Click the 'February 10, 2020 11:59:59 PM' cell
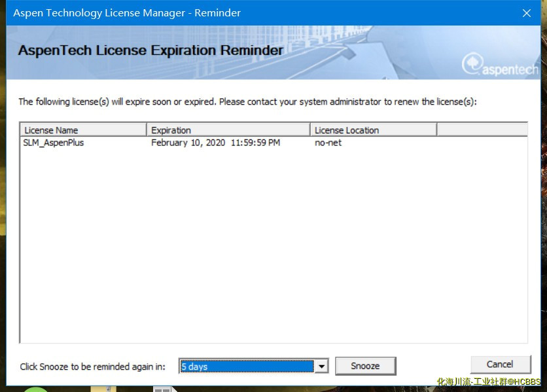Image resolution: width=547 pixels, height=392 pixels. 215,143
